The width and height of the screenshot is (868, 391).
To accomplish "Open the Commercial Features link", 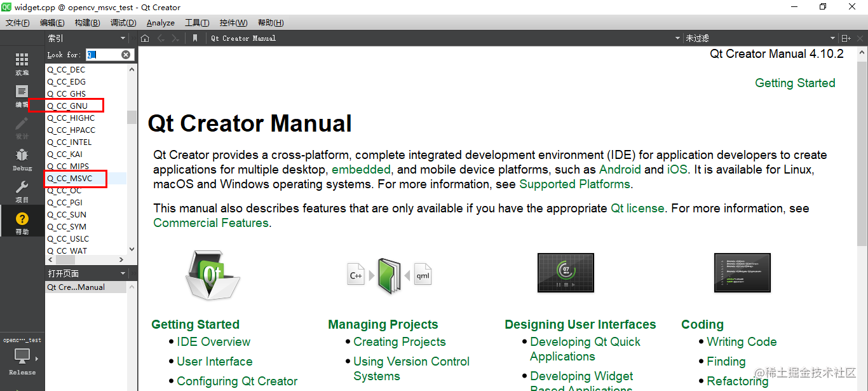I will pyautogui.click(x=211, y=223).
